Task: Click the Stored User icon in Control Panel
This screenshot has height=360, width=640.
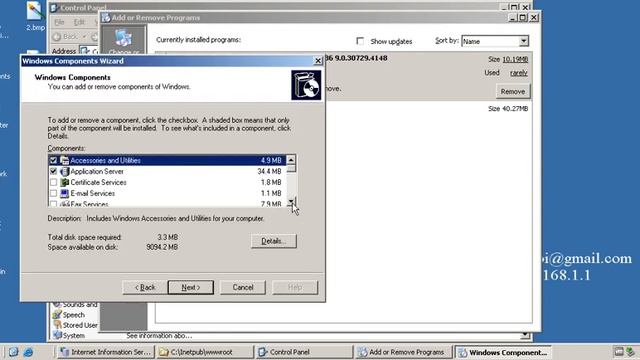Action: pos(57,325)
